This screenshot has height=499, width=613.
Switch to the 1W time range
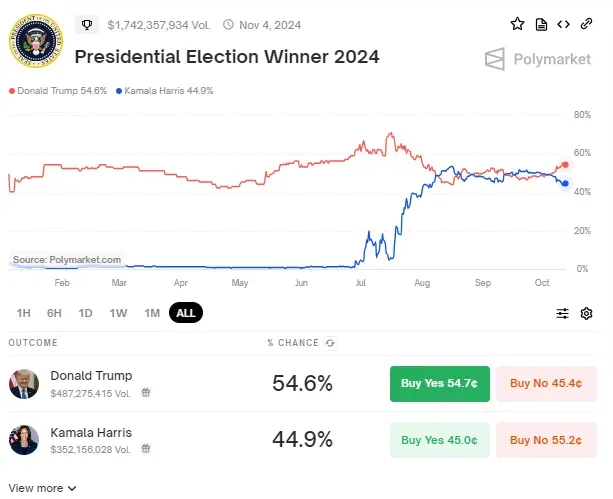[118, 313]
